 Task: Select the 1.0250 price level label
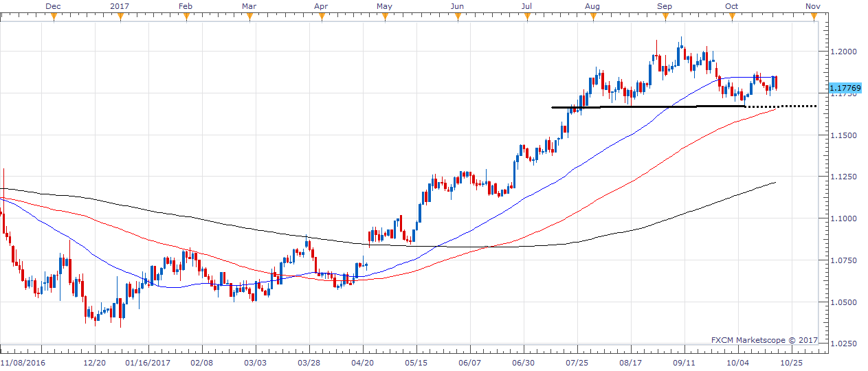(x=843, y=344)
